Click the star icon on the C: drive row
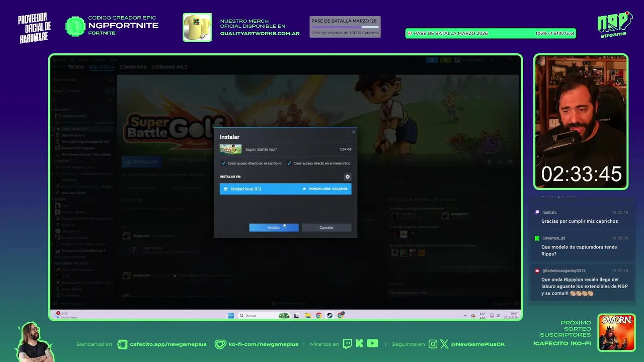The height and width of the screenshot is (362, 644). pos(304,189)
